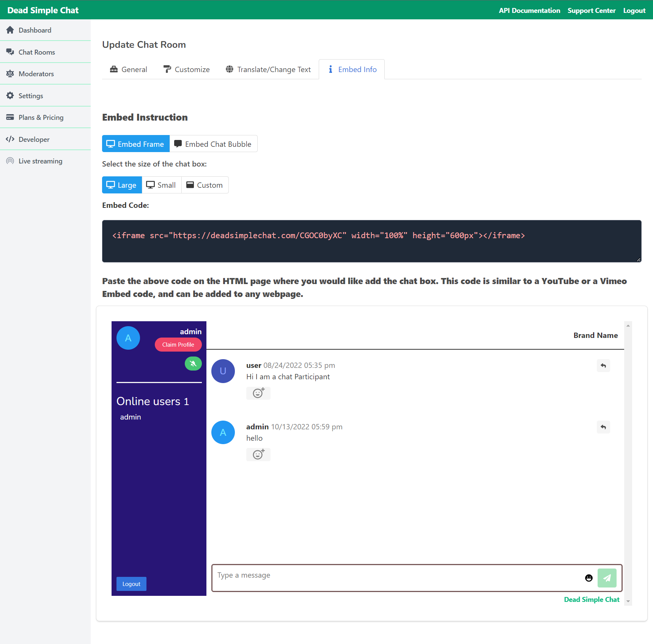
Task: Add reaction to the 'hello' message
Action: pos(258,454)
